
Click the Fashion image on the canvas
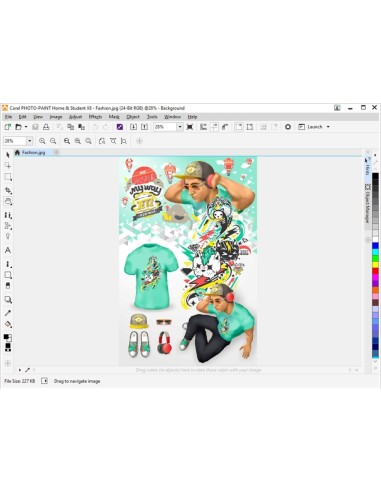coord(188,261)
